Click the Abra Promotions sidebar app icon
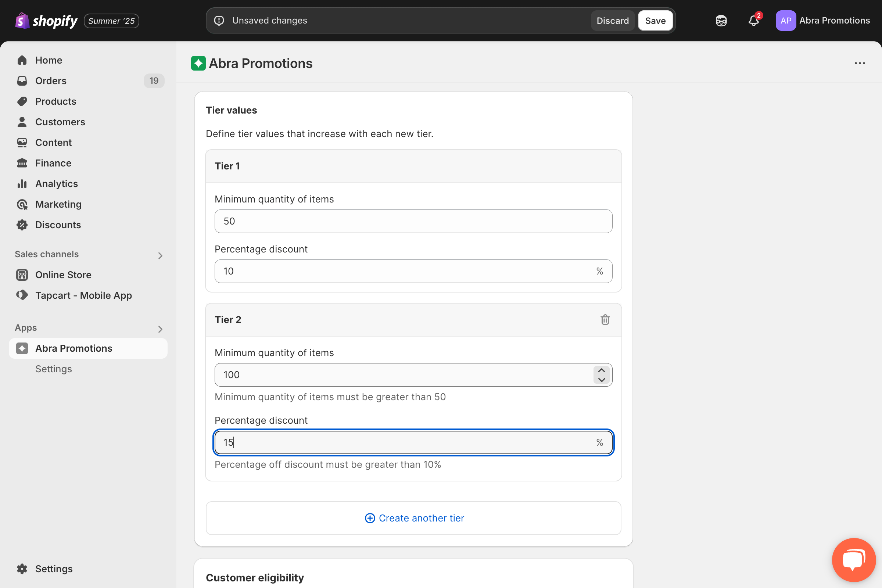Image resolution: width=882 pixels, height=588 pixels. pyautogui.click(x=22, y=348)
